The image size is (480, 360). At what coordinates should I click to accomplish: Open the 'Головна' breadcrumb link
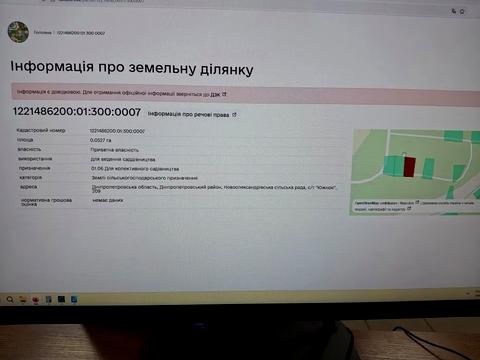[x=42, y=33]
